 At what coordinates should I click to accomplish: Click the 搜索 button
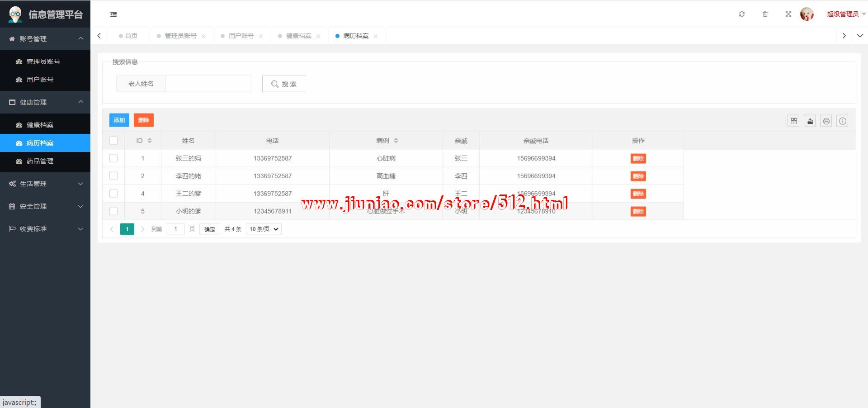click(x=283, y=84)
